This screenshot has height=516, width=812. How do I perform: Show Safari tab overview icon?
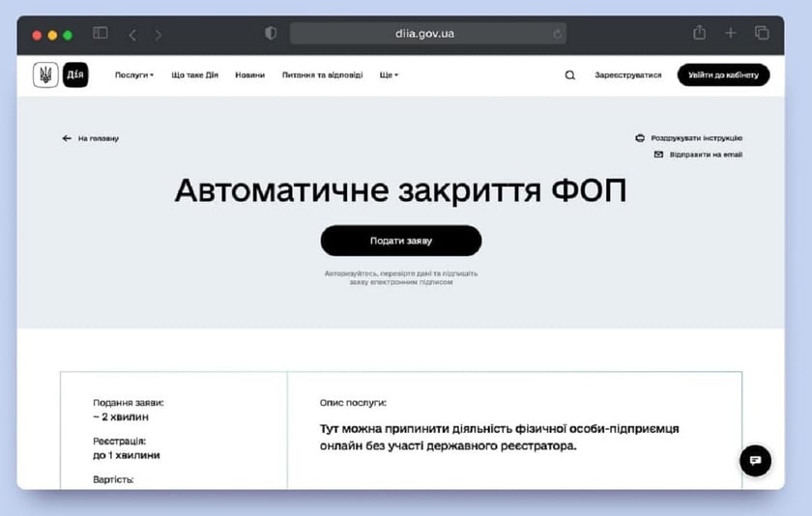(762, 33)
